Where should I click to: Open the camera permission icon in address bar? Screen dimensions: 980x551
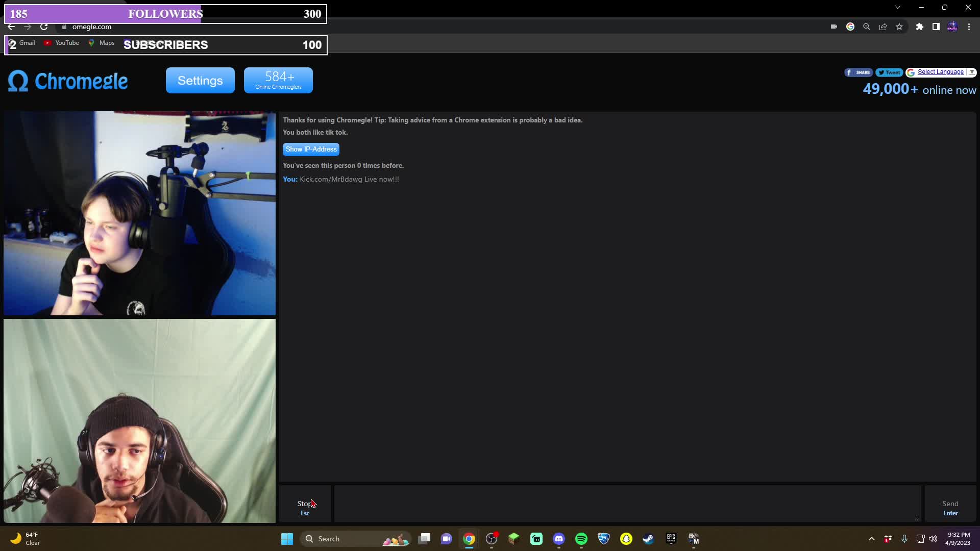tap(834, 27)
